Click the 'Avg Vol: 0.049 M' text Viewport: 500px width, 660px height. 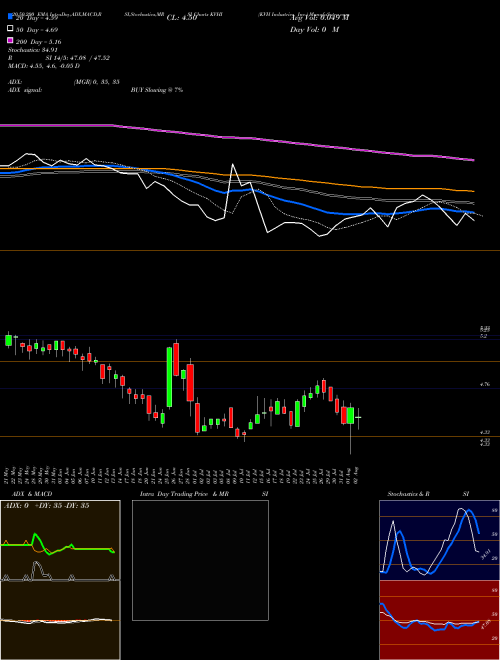[x=319, y=18]
